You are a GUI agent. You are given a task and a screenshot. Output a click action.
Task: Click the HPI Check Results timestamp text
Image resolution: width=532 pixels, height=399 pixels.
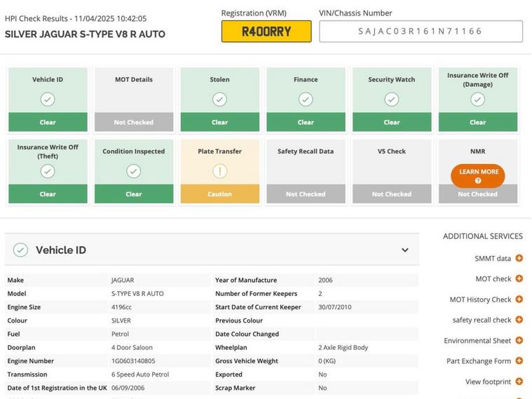coord(76,18)
